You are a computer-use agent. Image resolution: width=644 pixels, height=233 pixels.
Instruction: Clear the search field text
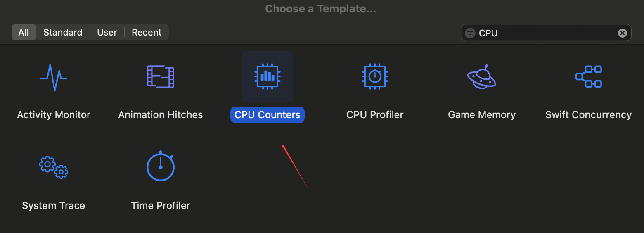click(x=622, y=33)
